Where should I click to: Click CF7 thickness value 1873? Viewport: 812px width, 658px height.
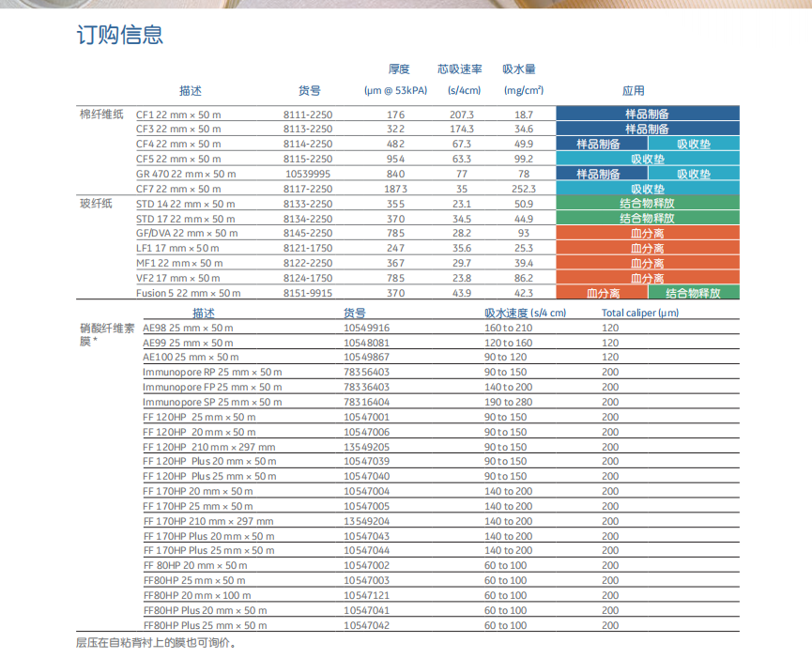click(x=395, y=189)
